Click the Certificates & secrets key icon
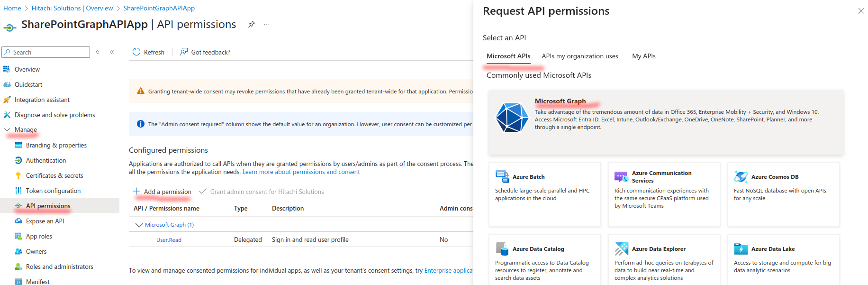Image resolution: width=868 pixels, height=285 pixels. 18,175
